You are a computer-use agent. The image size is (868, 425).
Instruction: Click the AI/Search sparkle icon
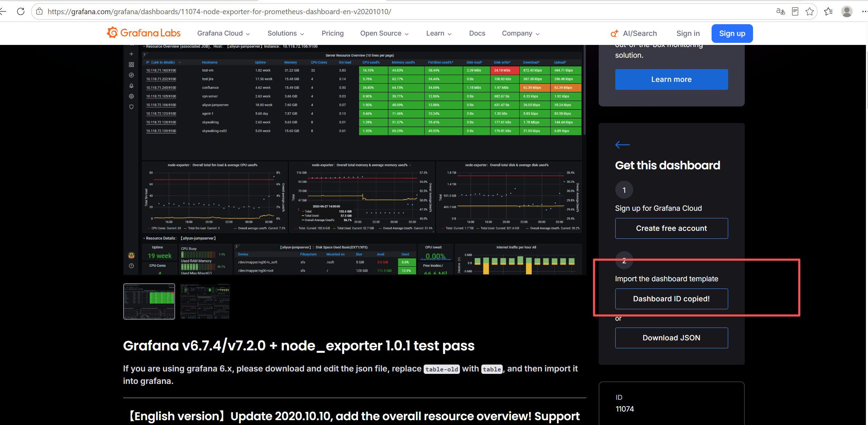coord(614,33)
